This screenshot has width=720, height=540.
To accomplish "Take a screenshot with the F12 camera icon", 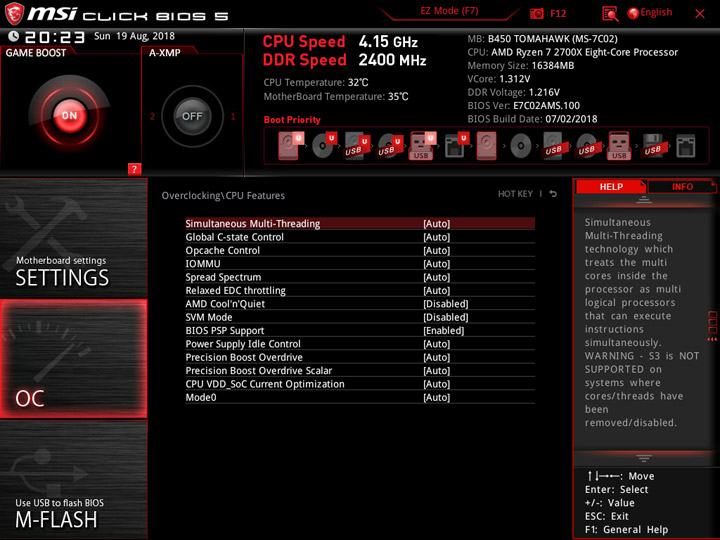I will click(536, 13).
